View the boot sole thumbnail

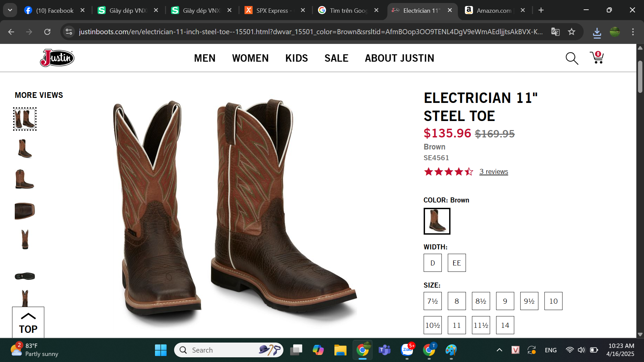(x=25, y=276)
